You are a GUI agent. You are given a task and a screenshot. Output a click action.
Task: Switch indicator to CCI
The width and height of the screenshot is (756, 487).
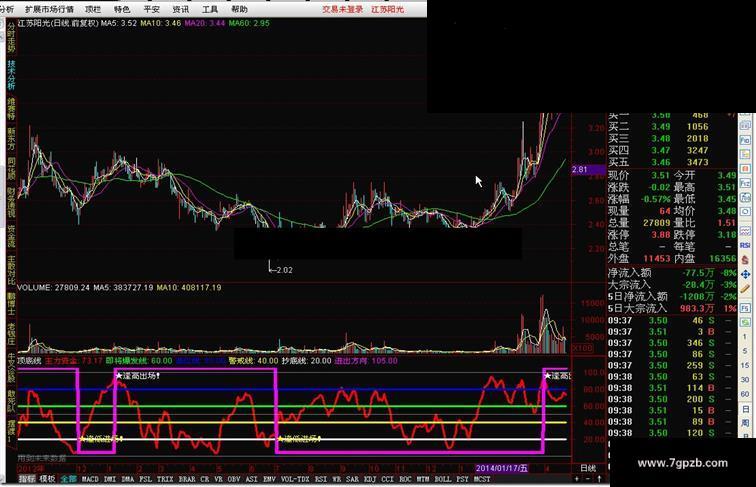tap(387, 479)
